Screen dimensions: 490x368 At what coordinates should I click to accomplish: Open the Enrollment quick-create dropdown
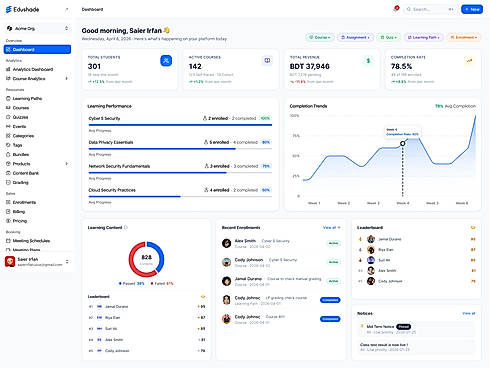(x=464, y=37)
